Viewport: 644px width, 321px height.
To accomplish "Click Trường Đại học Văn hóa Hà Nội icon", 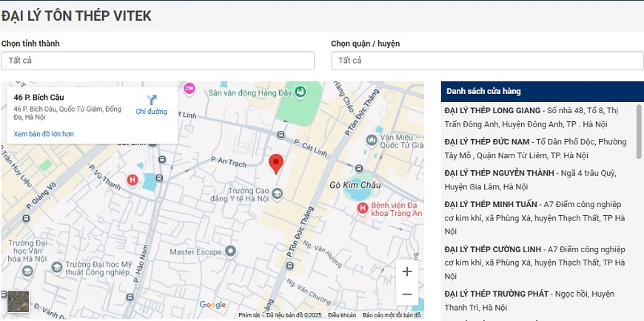I will (x=27, y=271).
